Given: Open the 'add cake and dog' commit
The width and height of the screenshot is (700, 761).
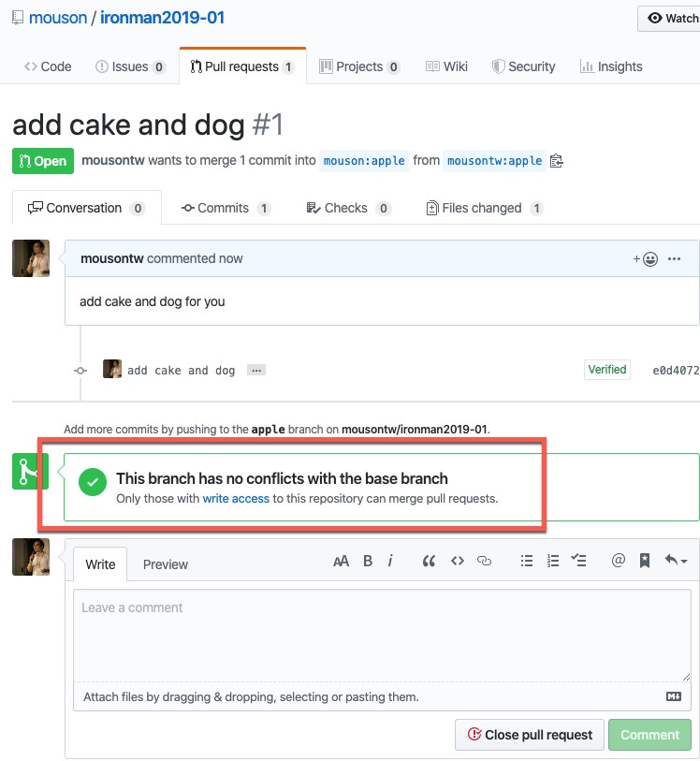Looking at the screenshot, I should pyautogui.click(x=181, y=371).
